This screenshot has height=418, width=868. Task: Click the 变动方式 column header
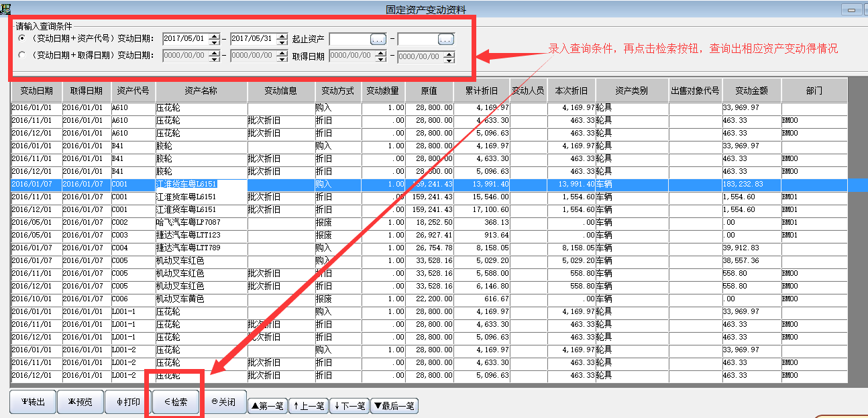[x=338, y=91]
